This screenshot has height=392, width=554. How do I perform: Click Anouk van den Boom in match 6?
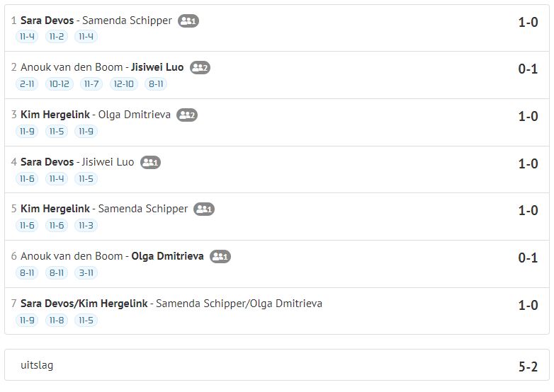72,256
